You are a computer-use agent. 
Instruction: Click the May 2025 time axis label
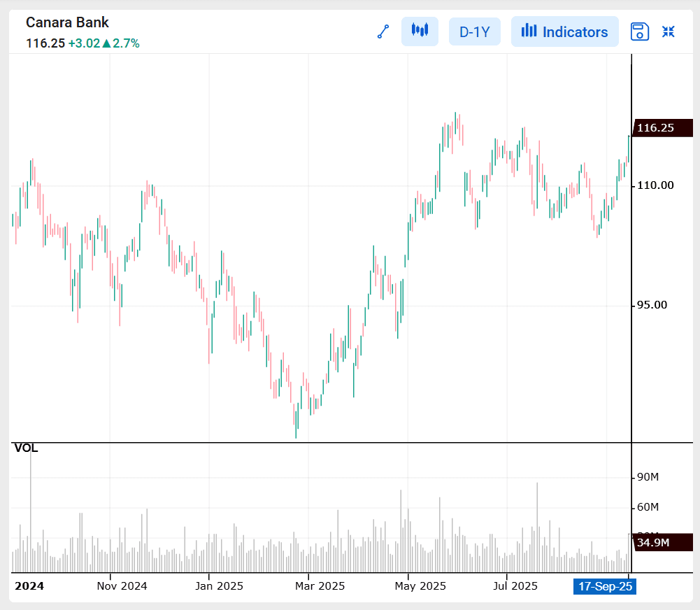click(420, 586)
